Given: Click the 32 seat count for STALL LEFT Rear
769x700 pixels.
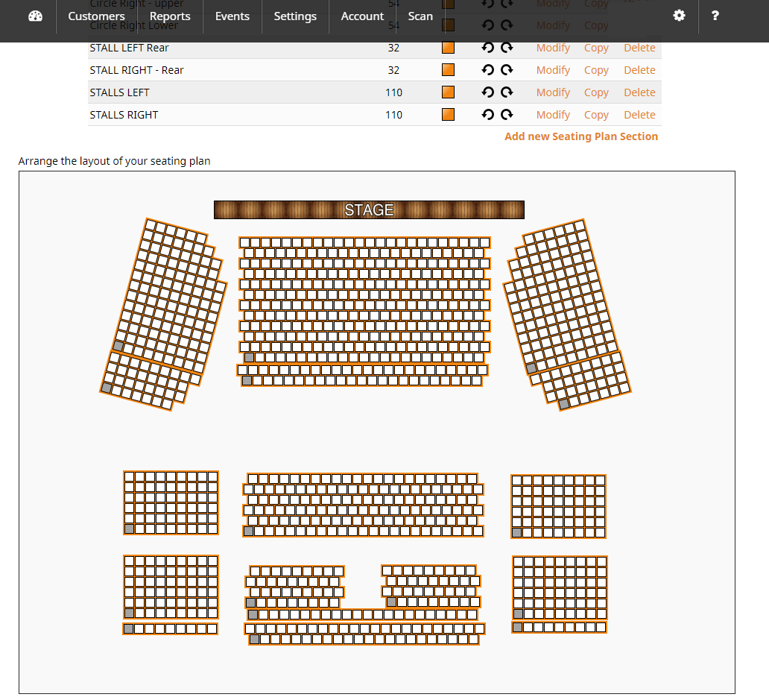Looking at the screenshot, I should point(393,48).
